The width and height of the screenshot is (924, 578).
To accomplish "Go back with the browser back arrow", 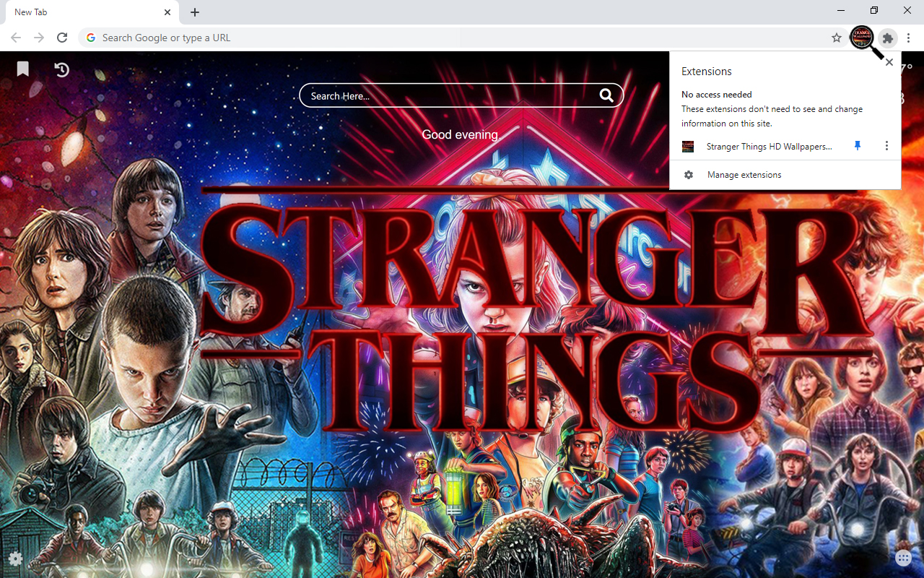I will pyautogui.click(x=16, y=38).
